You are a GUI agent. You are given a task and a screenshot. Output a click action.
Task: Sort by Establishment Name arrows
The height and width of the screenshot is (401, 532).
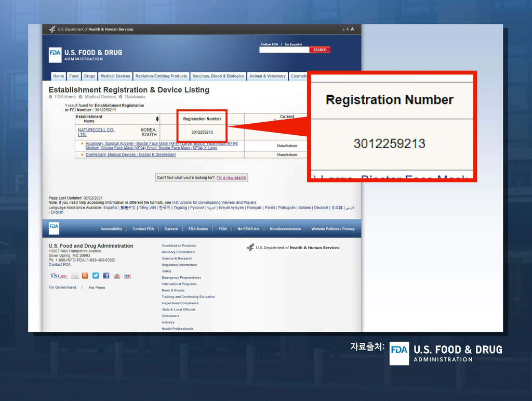(157, 119)
